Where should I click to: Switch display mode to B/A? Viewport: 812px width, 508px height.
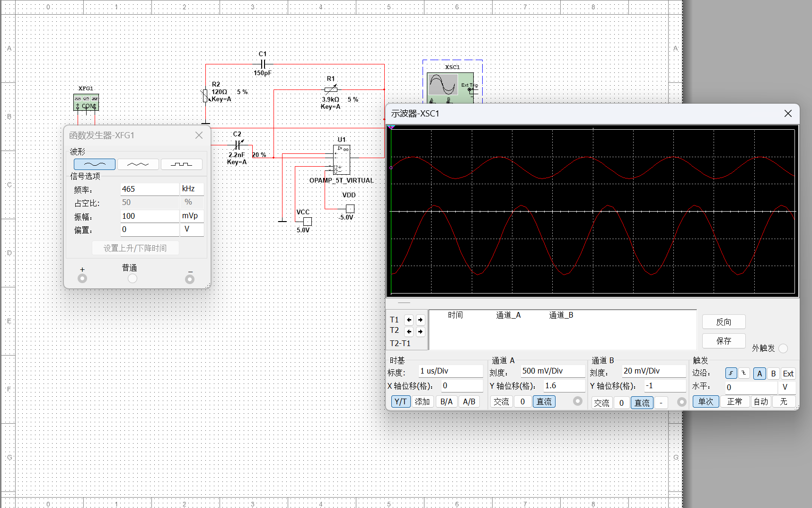(447, 402)
